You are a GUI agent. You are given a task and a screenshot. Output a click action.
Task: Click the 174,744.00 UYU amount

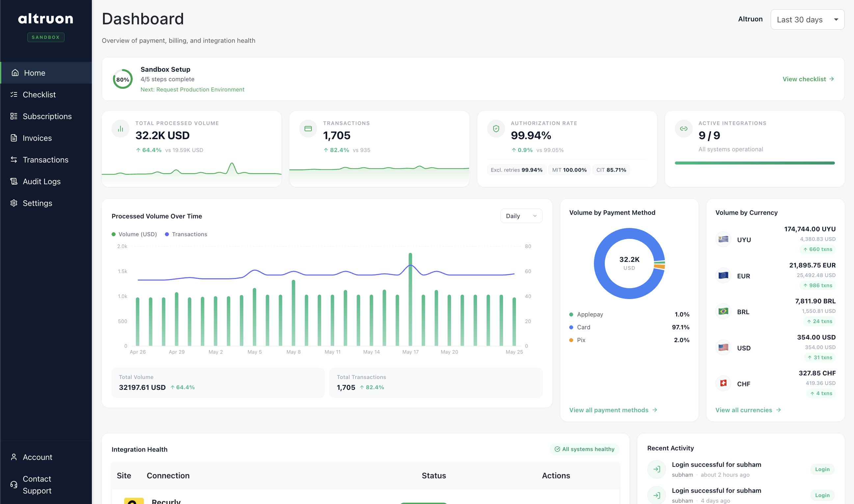[810, 229]
